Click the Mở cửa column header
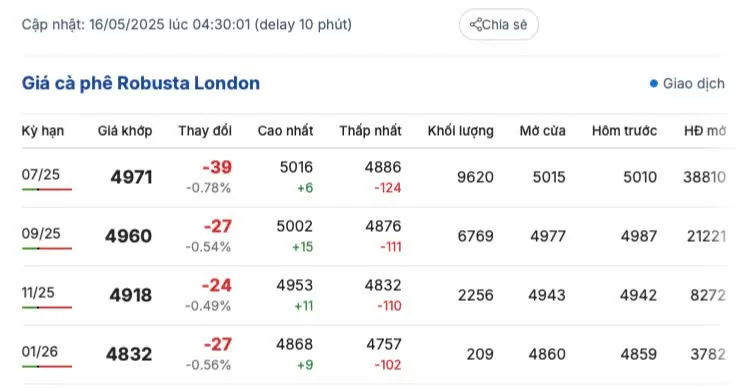The width and height of the screenshot is (740, 388). click(x=543, y=131)
